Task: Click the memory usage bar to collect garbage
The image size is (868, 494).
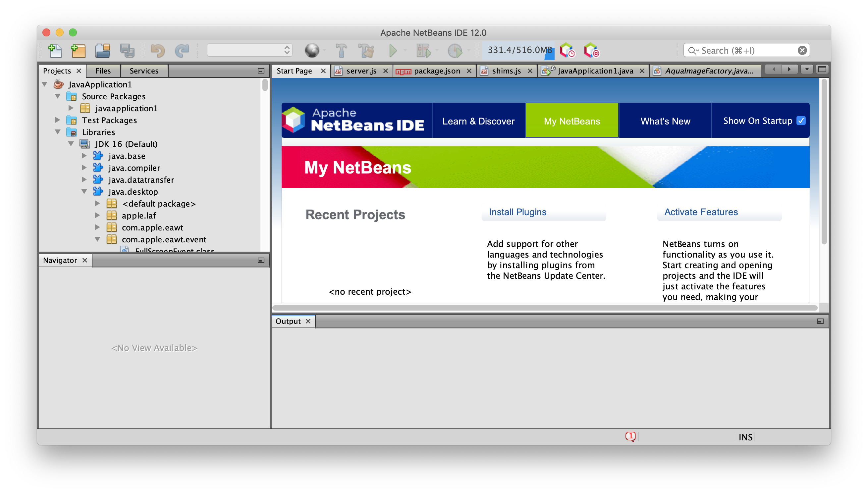Action: [x=518, y=51]
